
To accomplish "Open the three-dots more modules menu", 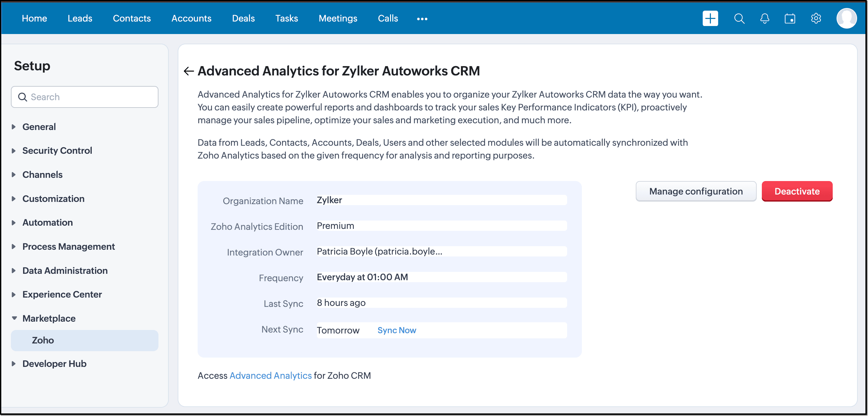I will (x=422, y=19).
